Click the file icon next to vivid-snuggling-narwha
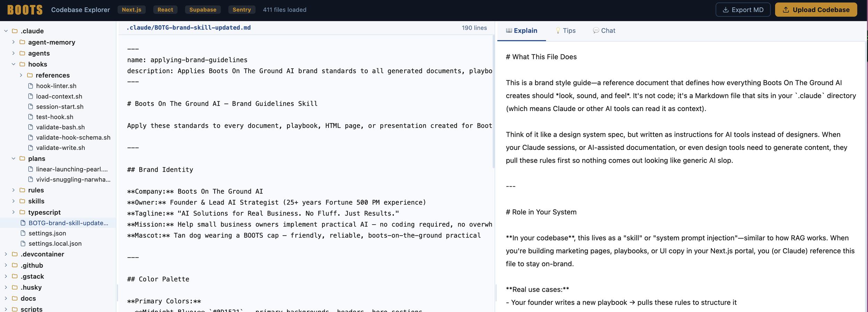 click(x=31, y=179)
